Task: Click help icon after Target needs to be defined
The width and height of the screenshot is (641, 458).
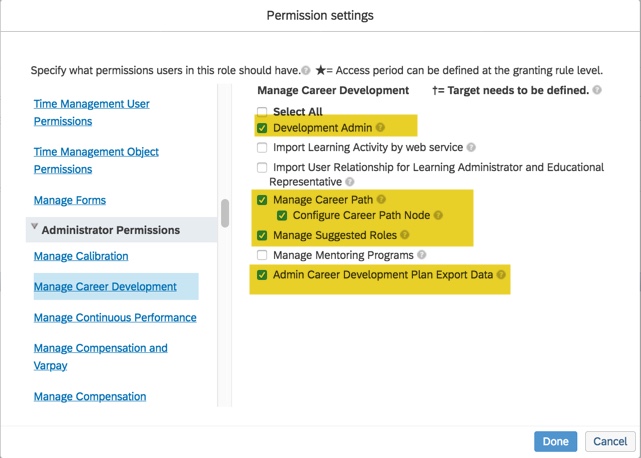Action: click(x=597, y=90)
